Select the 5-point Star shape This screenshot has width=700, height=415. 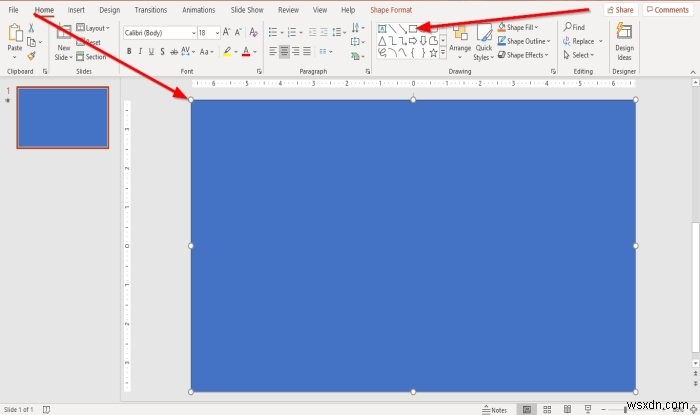point(433,53)
